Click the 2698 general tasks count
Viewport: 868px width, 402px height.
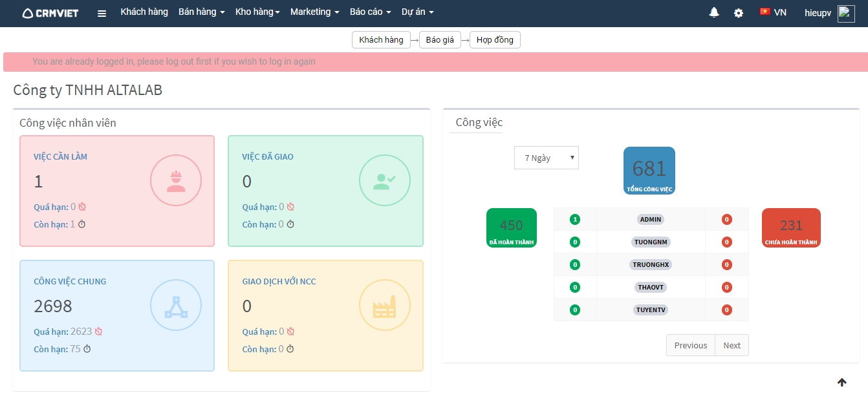53,306
